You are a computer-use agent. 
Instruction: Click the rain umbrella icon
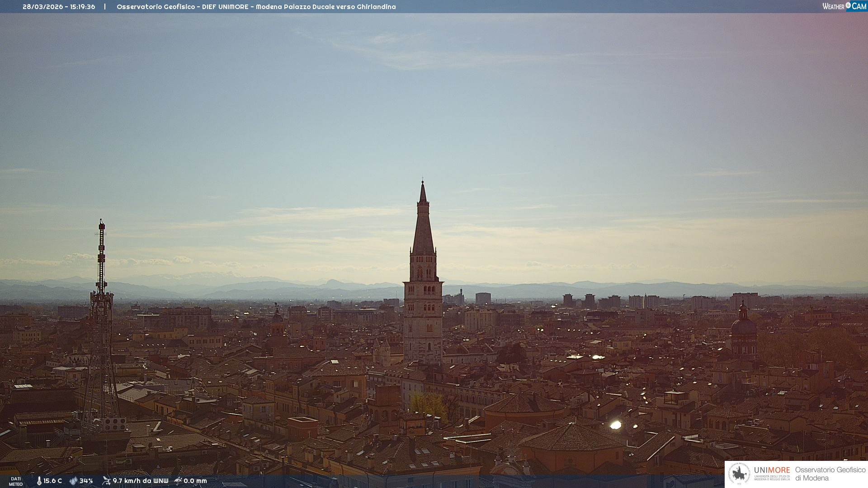(x=178, y=481)
